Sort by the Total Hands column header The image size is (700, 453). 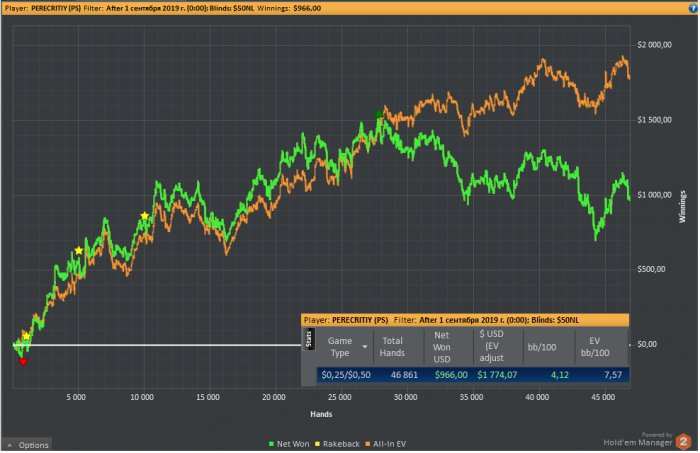pyautogui.click(x=392, y=347)
